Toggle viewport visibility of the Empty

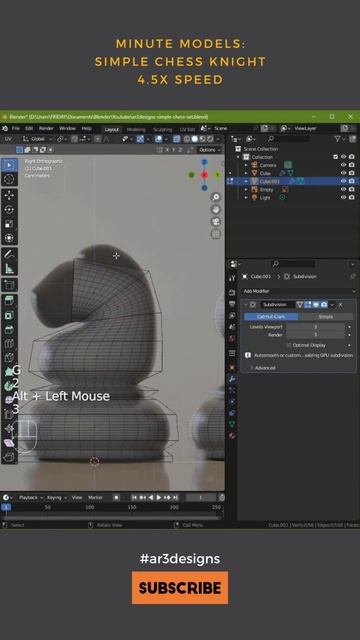coord(344,189)
